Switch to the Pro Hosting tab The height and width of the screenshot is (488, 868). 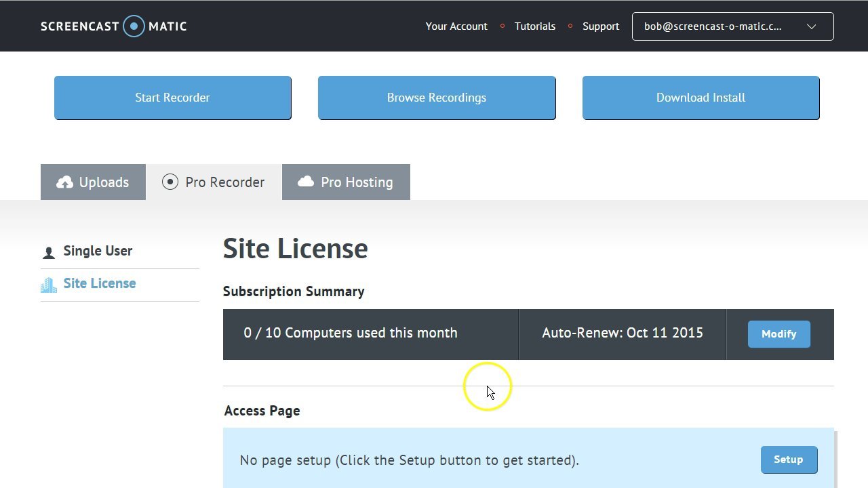point(346,182)
